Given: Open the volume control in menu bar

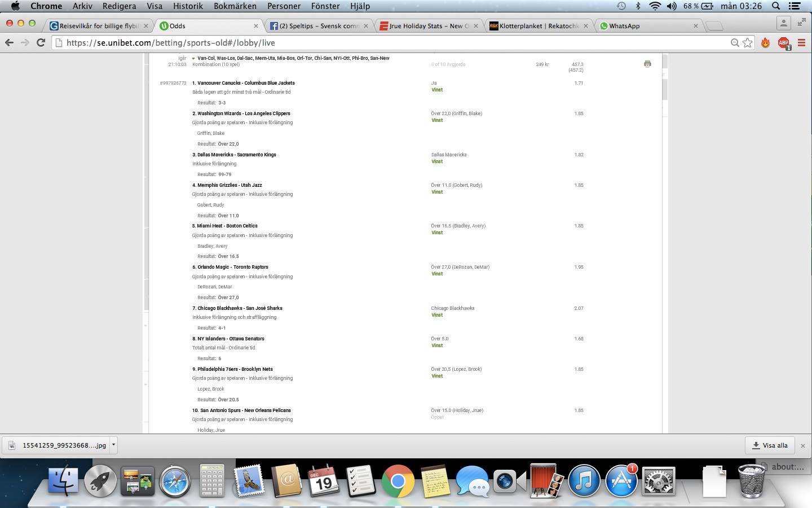Looking at the screenshot, I should click(672, 6).
